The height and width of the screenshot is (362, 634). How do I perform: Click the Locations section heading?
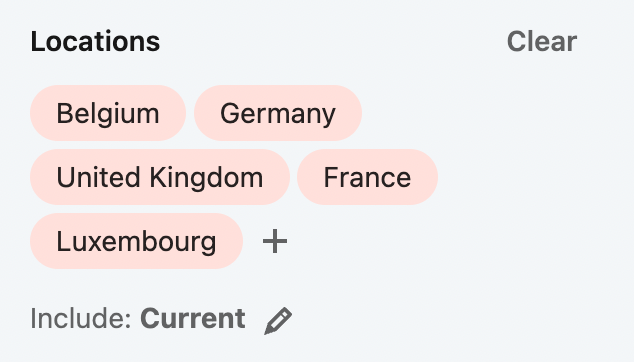[x=95, y=41]
